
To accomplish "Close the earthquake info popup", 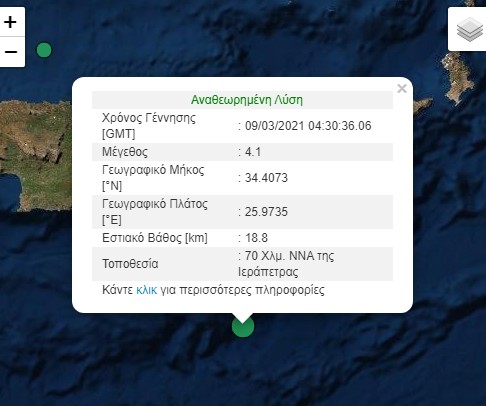I will [x=402, y=89].
